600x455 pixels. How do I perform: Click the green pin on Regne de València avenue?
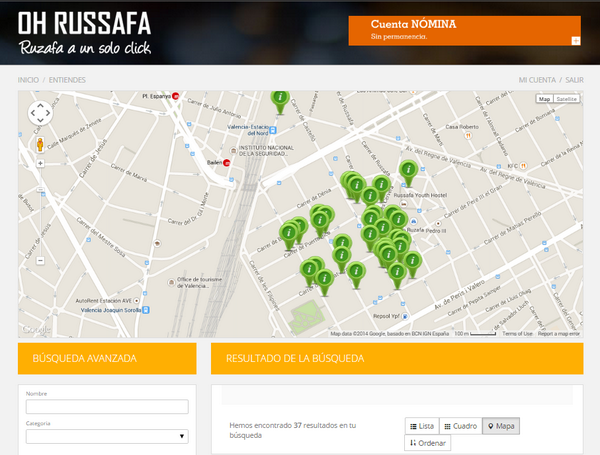coord(409,173)
